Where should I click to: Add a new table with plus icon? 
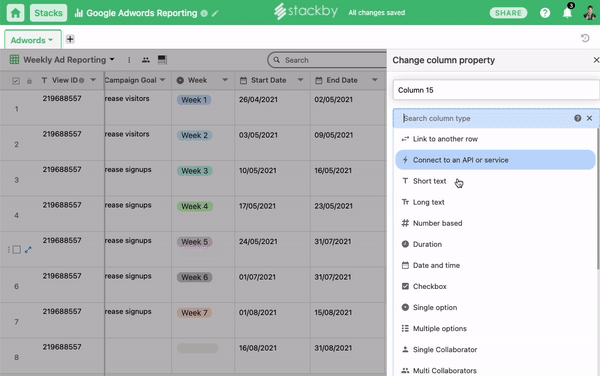[x=70, y=39]
